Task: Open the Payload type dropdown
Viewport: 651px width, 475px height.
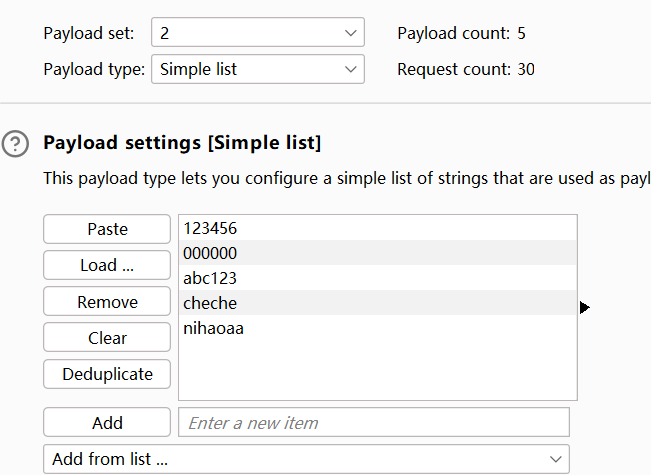Action: point(258,69)
